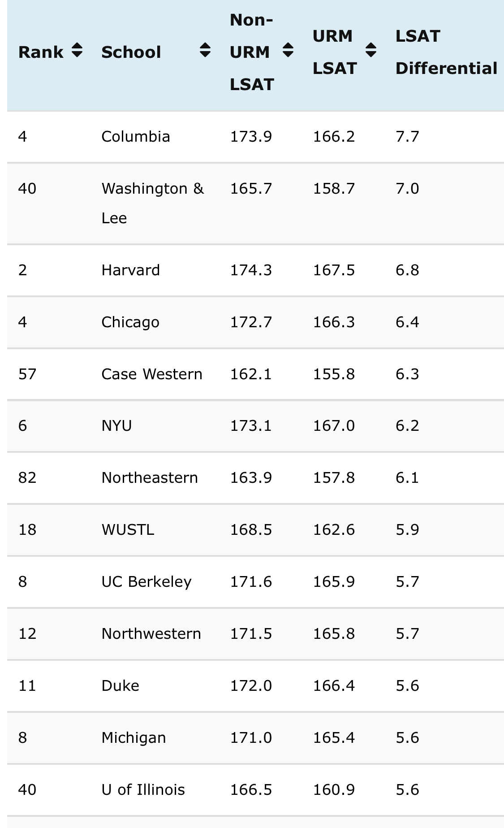
Task: Select the Columbia school cell
Action: click(x=135, y=137)
